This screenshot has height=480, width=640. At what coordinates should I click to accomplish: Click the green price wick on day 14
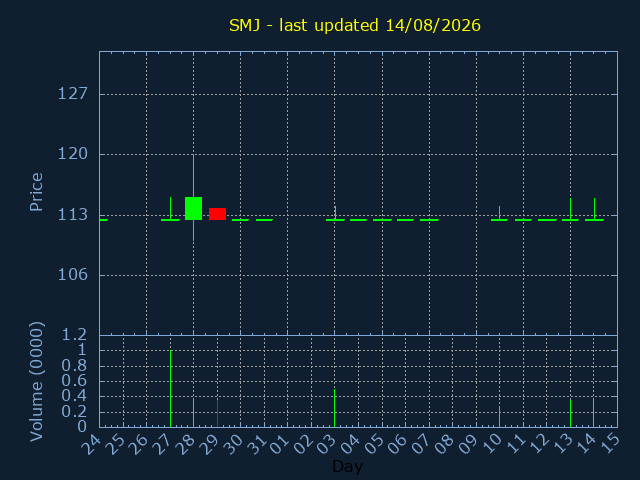point(594,209)
